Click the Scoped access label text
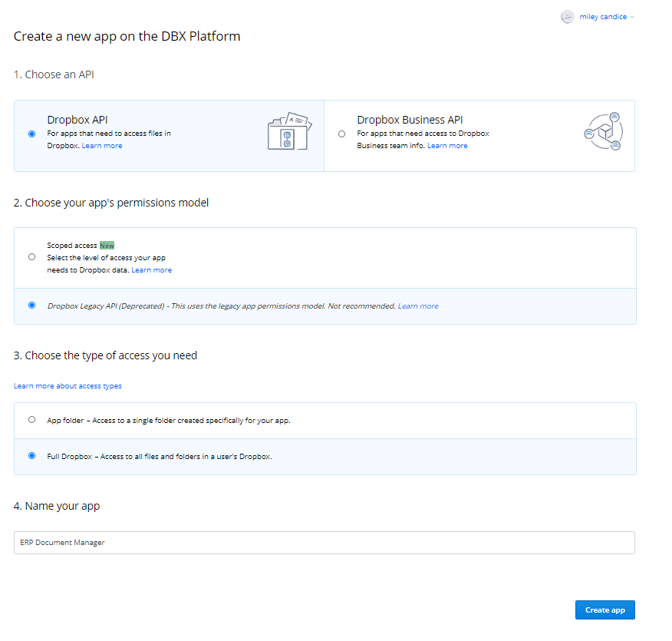Image resolution: width=672 pixels, height=641 pixels. pyautogui.click(x=72, y=246)
